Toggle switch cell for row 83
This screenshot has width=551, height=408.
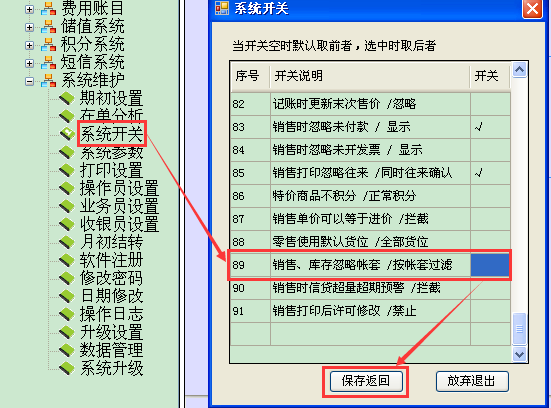pyautogui.click(x=490, y=127)
